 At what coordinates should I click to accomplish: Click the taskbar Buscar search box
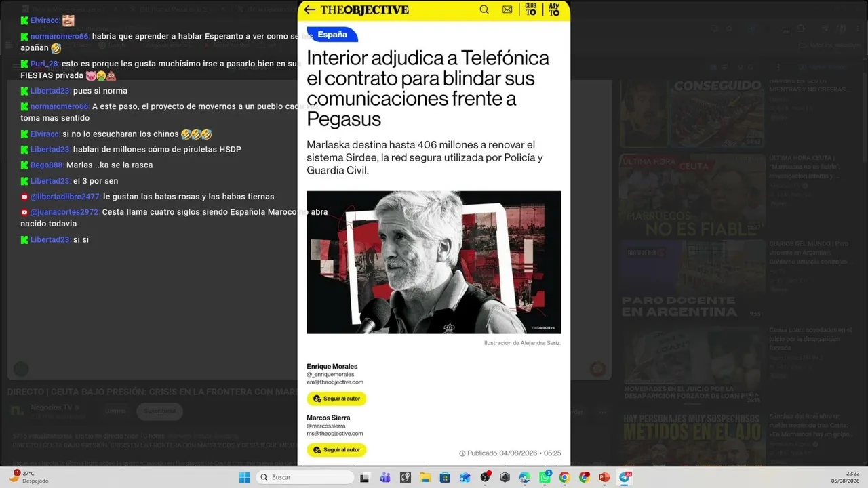pos(305,477)
